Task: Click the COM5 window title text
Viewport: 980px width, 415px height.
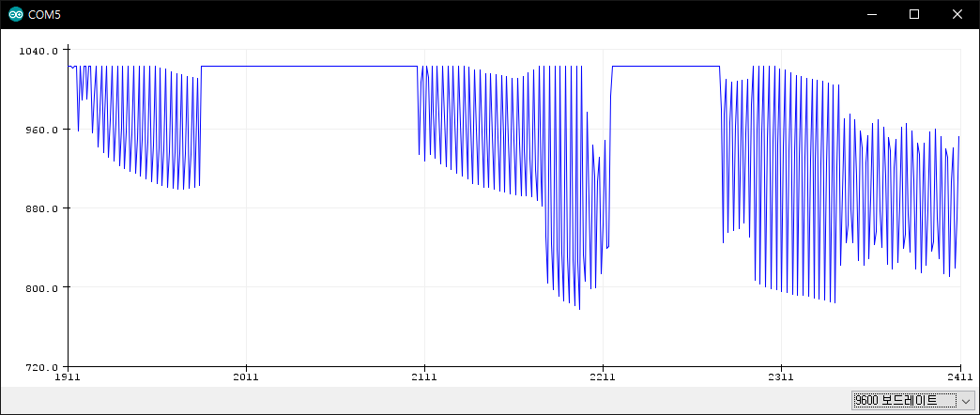Action: point(45,14)
